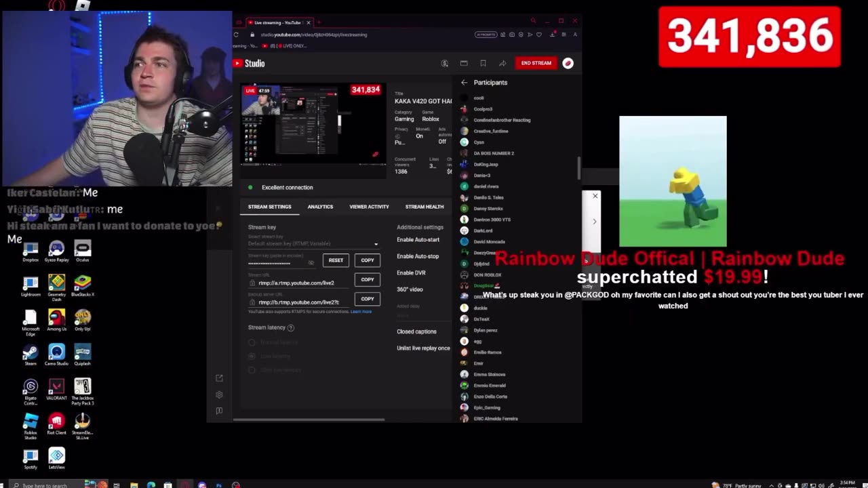Select the Only Up! desktop icon
The image size is (868, 488).
coord(83,319)
